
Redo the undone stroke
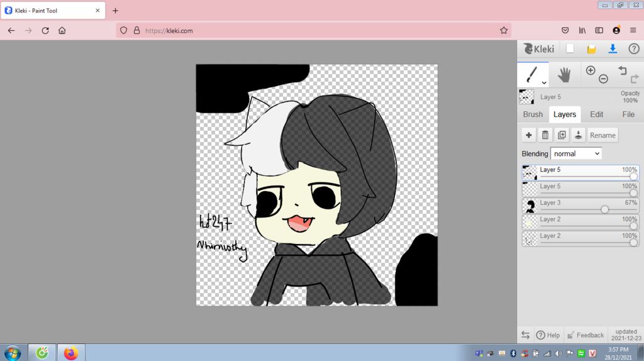[x=634, y=79]
